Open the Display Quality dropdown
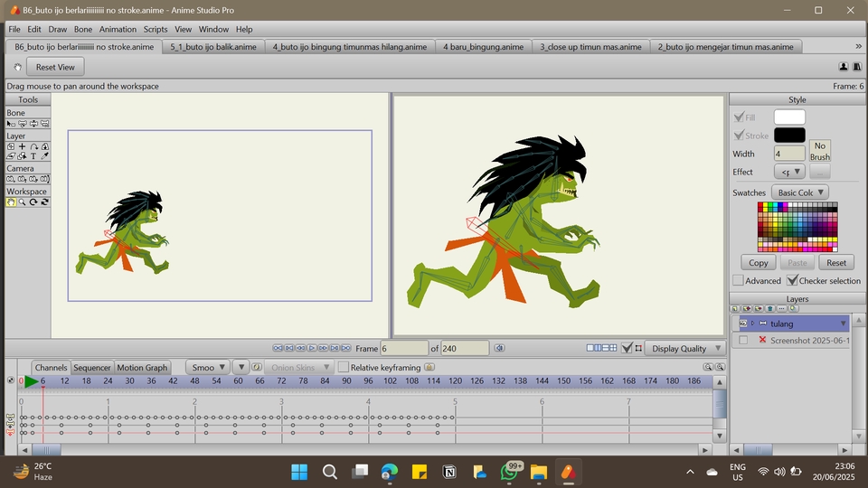The height and width of the screenshot is (488, 868). coord(686,348)
